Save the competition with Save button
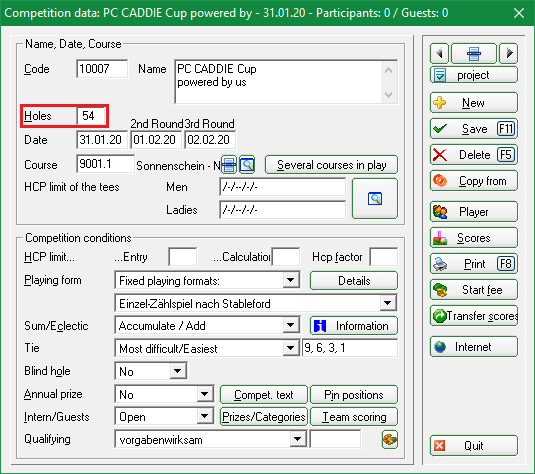 (x=474, y=129)
